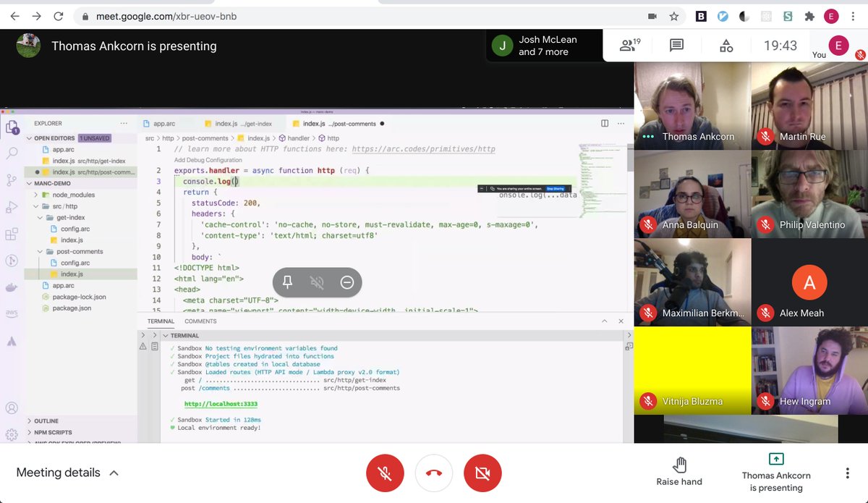
Task: Select Thomas Ankcorn's video tile
Action: point(692,106)
